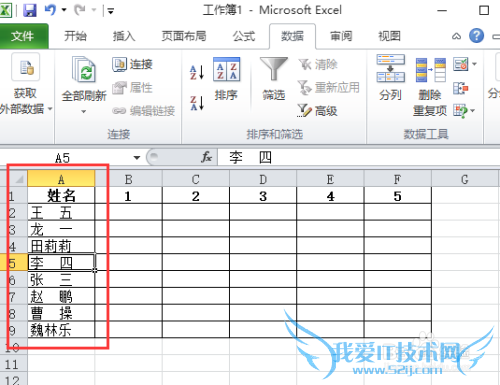Click the Name Box showing A5
Screen dimensions: 500x385
coord(62,158)
